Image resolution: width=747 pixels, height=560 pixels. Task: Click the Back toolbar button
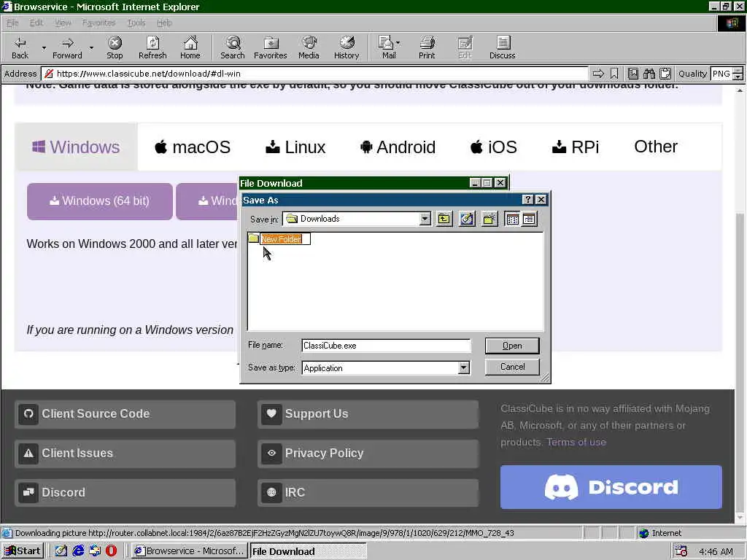click(20, 47)
